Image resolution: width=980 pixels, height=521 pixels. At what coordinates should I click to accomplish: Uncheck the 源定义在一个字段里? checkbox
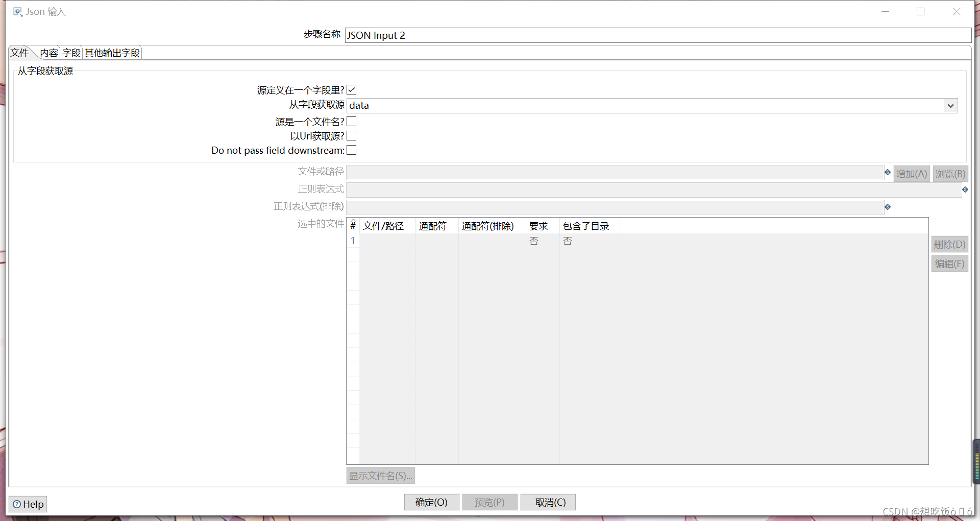tap(352, 90)
